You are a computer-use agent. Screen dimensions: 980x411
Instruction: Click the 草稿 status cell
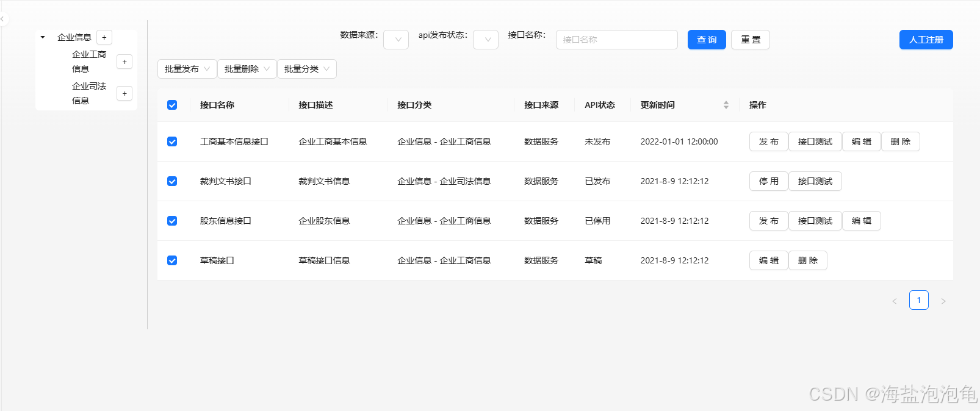pos(593,260)
